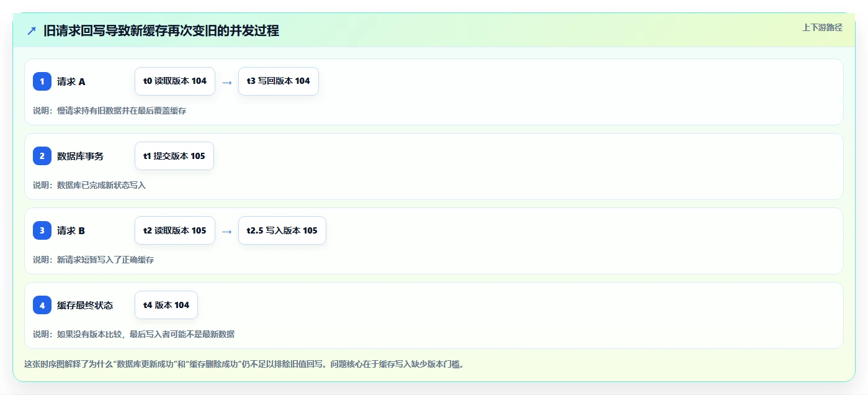
Task: Select step badge 4 for 缓存最终状态
Action: click(42, 305)
